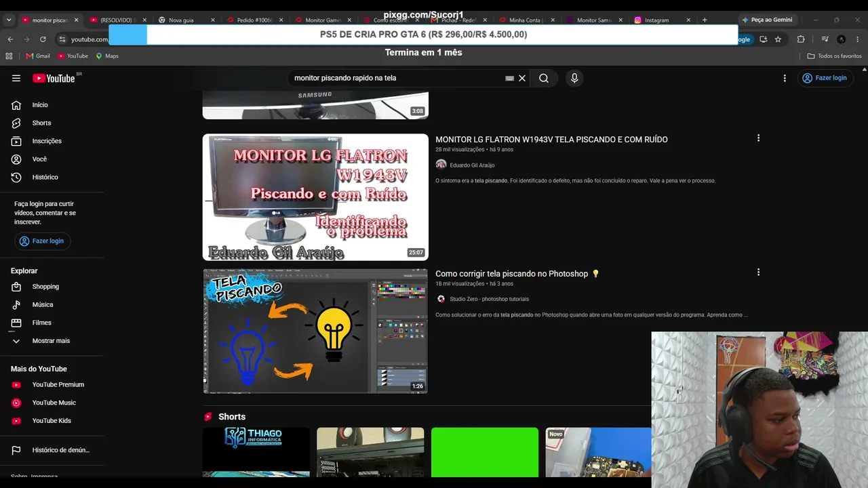This screenshot has height=488, width=868.
Task: Start voice search with the microphone
Action: 574,78
